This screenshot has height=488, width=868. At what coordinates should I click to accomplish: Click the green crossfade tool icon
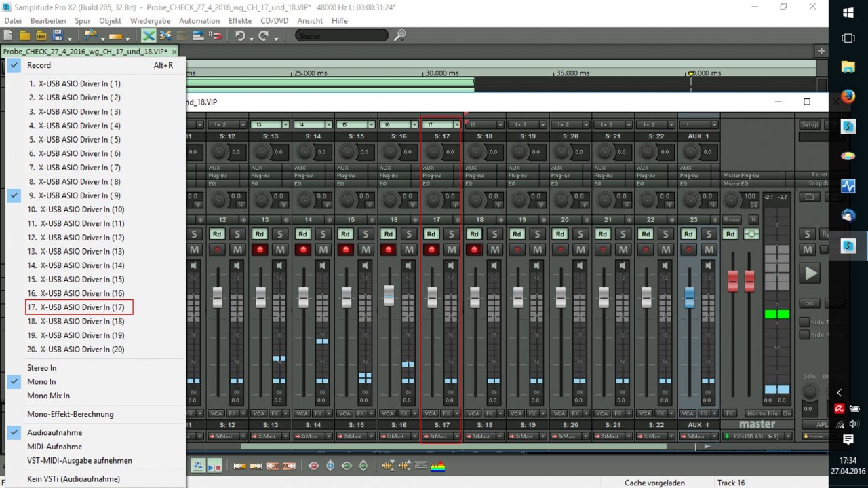click(149, 35)
